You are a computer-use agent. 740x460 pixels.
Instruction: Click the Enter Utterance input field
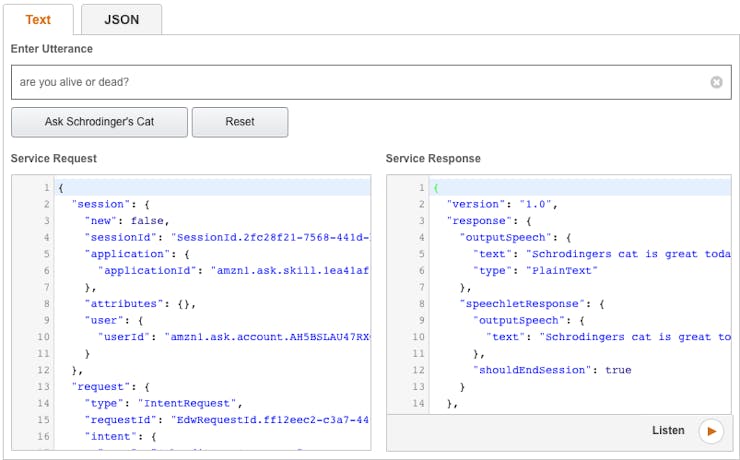point(371,82)
